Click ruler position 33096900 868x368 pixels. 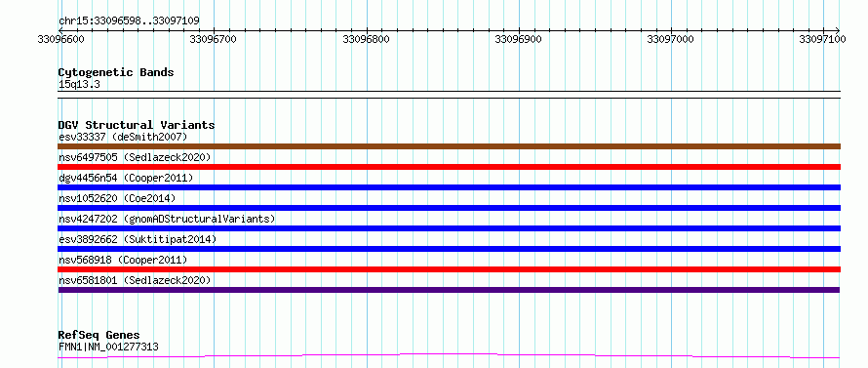click(x=518, y=39)
